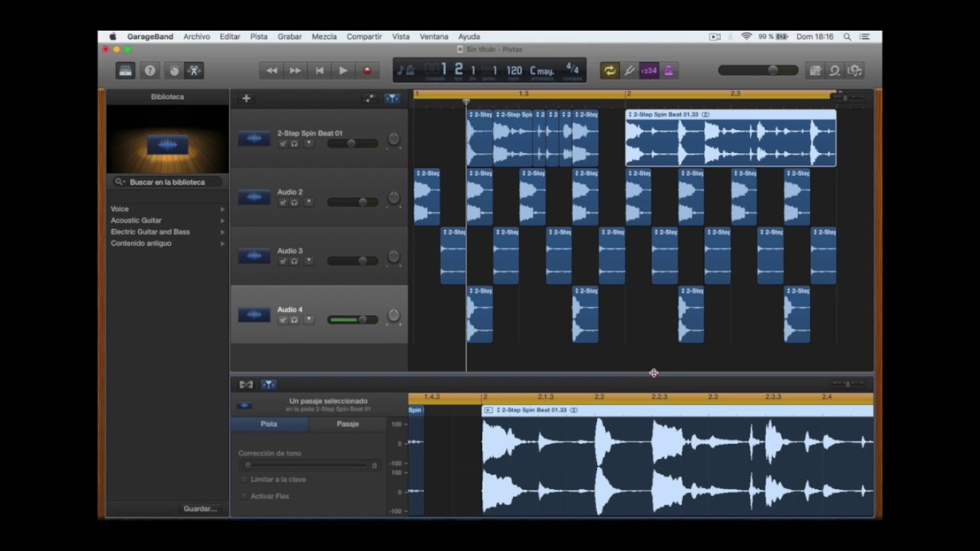Start playback with the Play button
Screen dimensions: 980x551
pos(343,70)
